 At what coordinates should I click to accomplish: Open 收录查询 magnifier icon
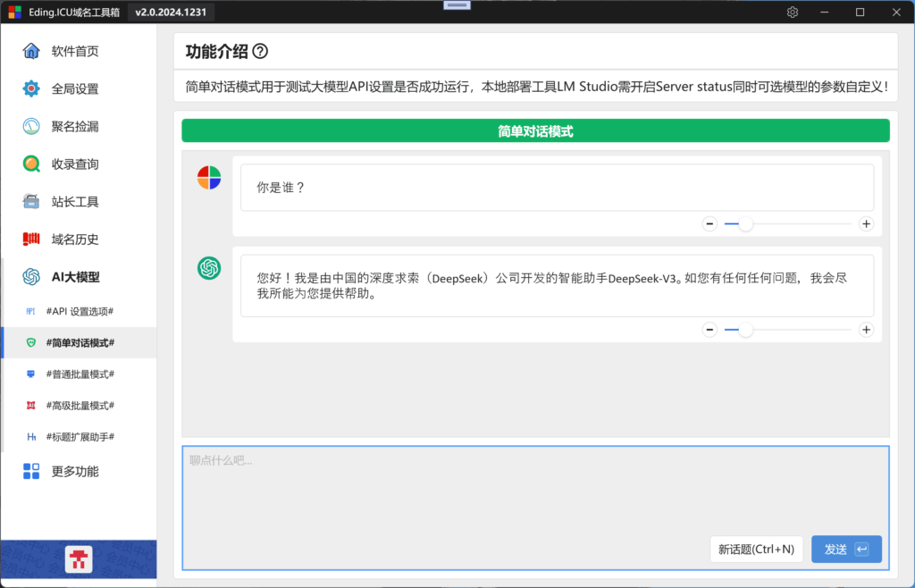[31, 164]
